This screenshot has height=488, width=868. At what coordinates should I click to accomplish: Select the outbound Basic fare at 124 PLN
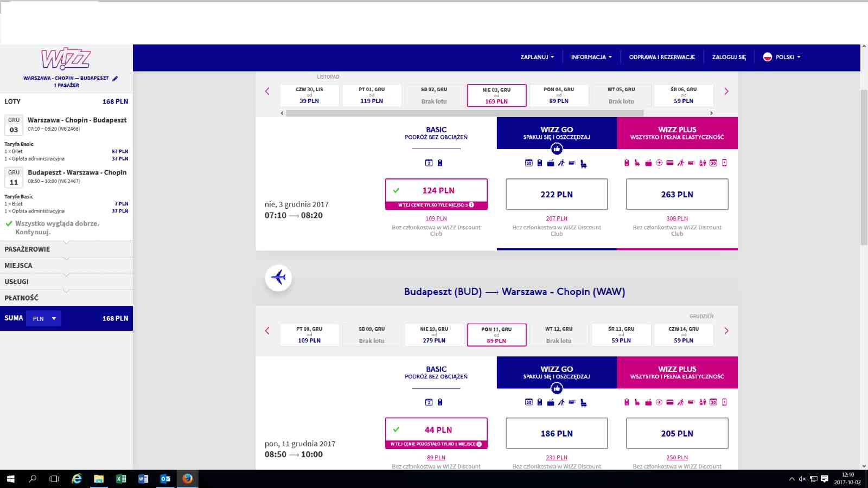point(436,194)
